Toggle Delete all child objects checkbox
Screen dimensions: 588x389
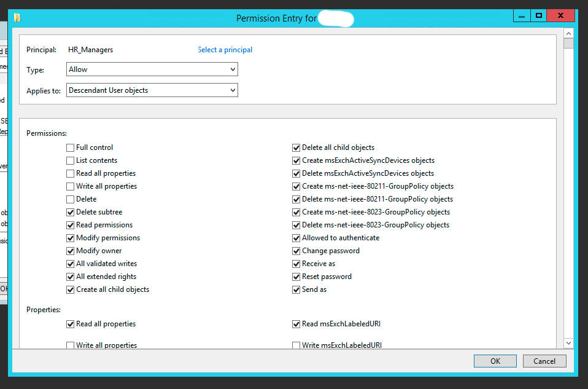[x=296, y=147]
